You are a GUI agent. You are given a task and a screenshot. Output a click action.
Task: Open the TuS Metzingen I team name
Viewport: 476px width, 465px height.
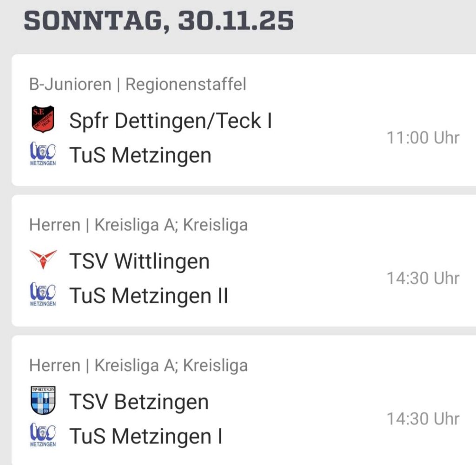(x=145, y=437)
